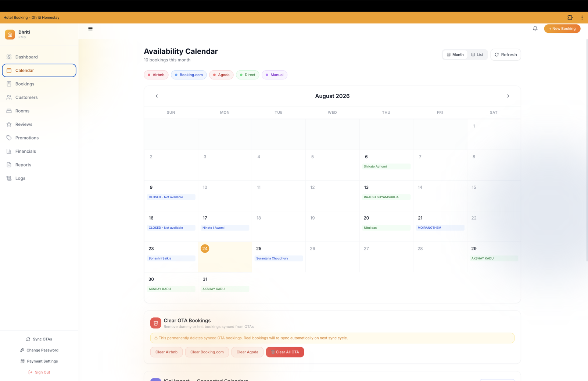The height and width of the screenshot is (381, 588).
Task: Go to the previous month
Action: click(157, 96)
